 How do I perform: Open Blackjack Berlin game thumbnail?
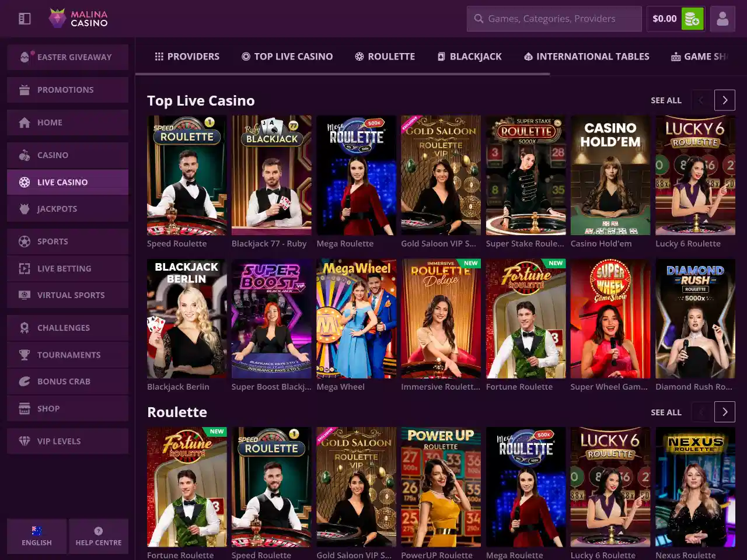pos(187,318)
